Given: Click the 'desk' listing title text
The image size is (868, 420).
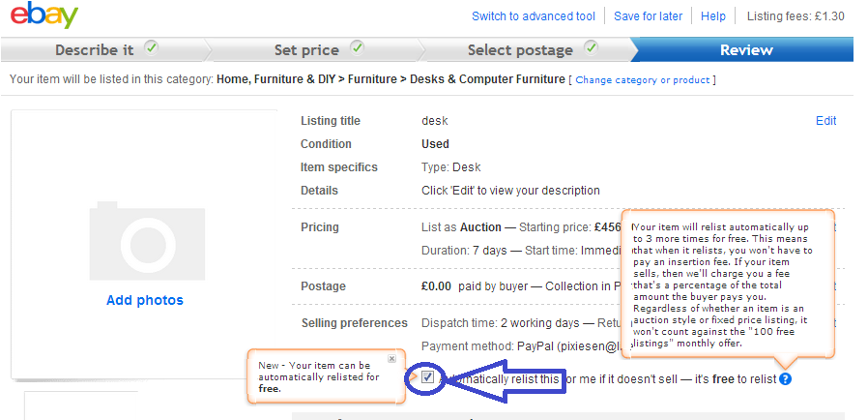Looking at the screenshot, I should (435, 121).
